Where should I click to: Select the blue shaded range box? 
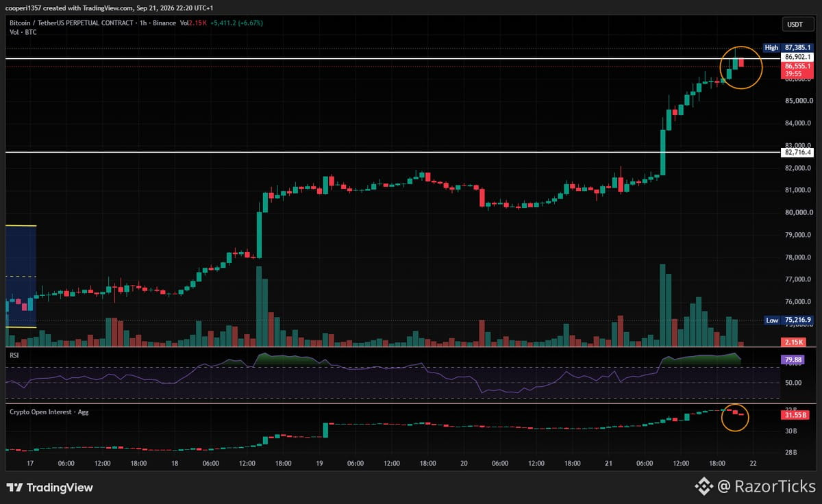[21, 277]
